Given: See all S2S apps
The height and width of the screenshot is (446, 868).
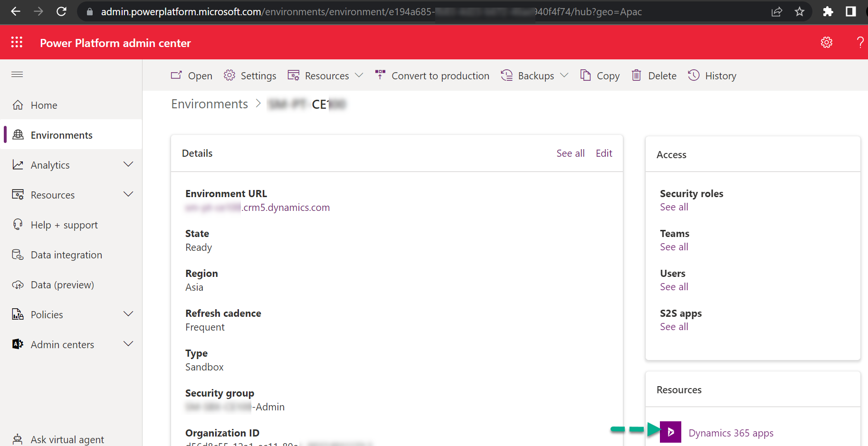Looking at the screenshot, I should click(674, 327).
